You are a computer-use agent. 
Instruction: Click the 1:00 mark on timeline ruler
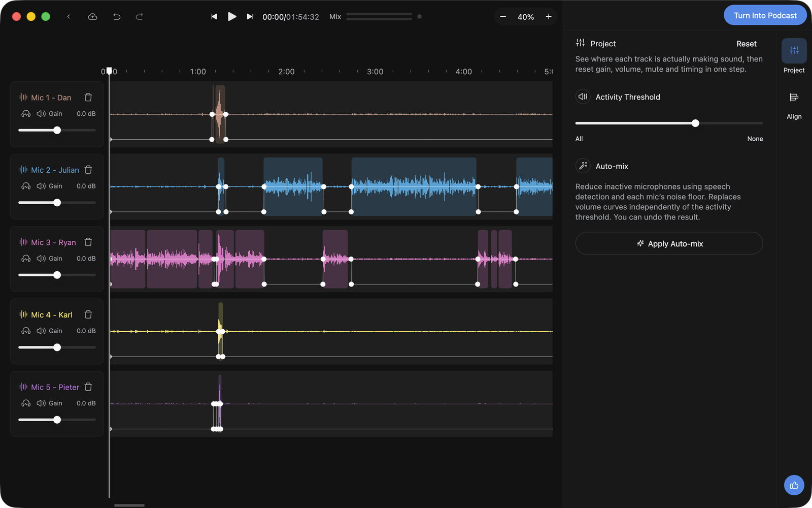pos(198,72)
